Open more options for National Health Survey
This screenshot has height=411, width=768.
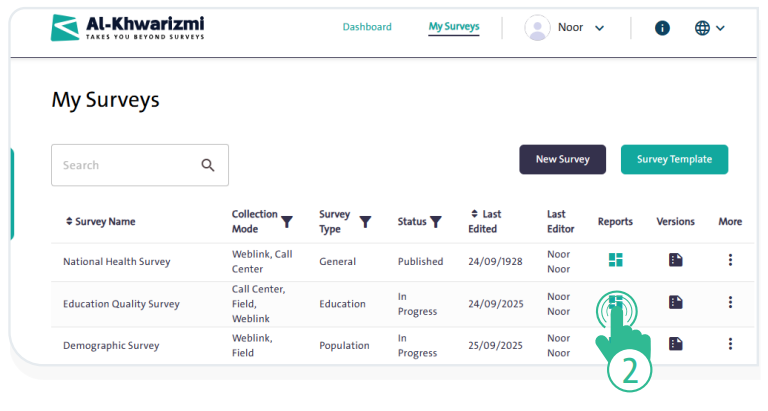pyautogui.click(x=730, y=260)
